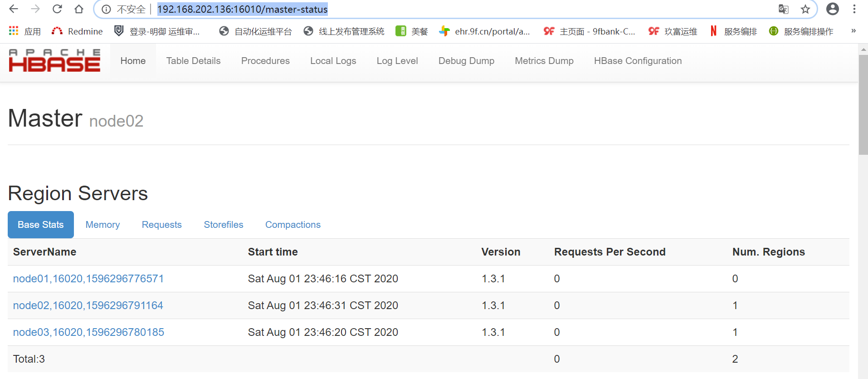Image resolution: width=868 pixels, height=379 pixels.
Task: Open the Procedures page
Action: [265, 61]
